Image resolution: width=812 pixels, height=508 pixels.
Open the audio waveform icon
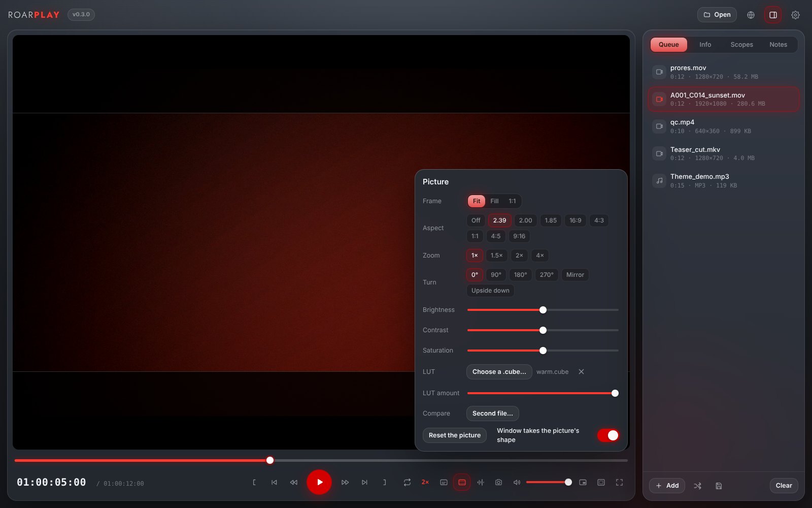pos(480,482)
